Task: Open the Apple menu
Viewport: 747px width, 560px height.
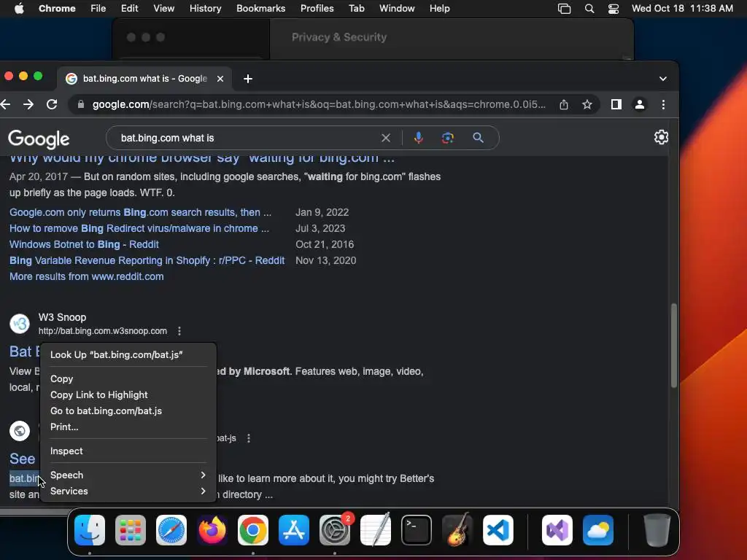Action: tap(19, 9)
